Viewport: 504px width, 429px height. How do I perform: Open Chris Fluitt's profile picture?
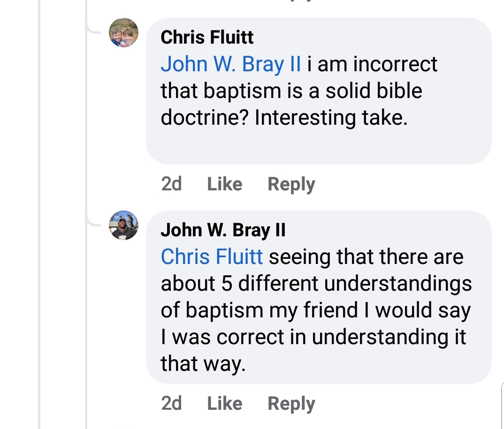124,32
